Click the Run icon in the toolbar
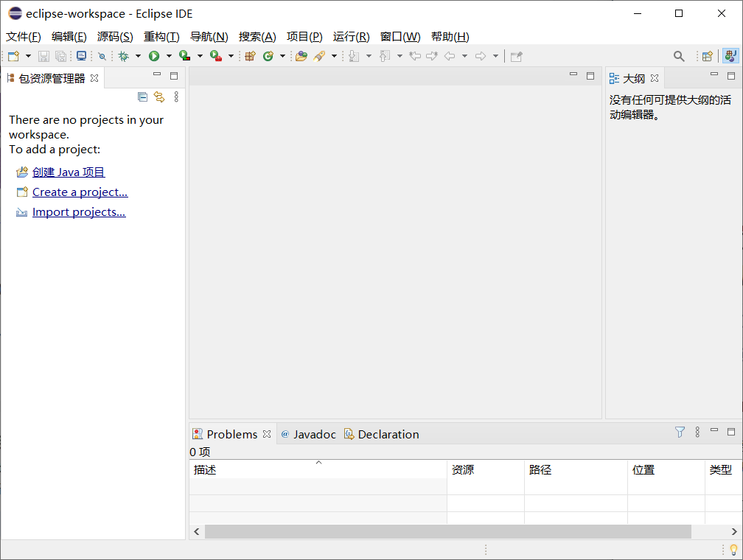743x560 pixels. tap(153, 56)
